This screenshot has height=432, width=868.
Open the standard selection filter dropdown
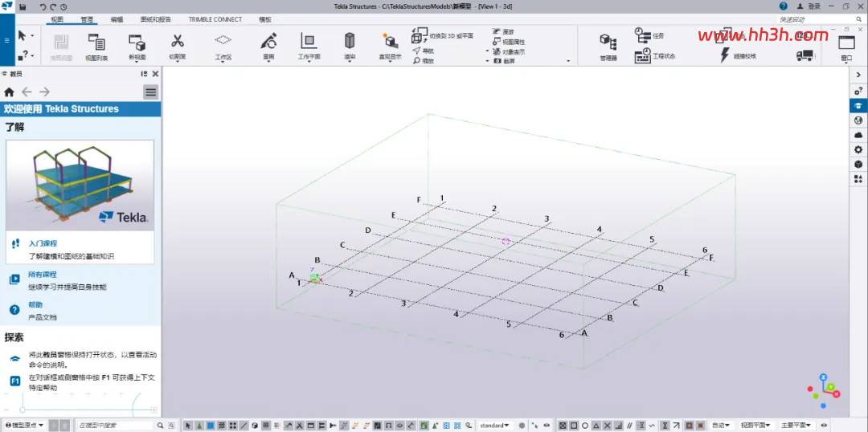[x=494, y=426]
